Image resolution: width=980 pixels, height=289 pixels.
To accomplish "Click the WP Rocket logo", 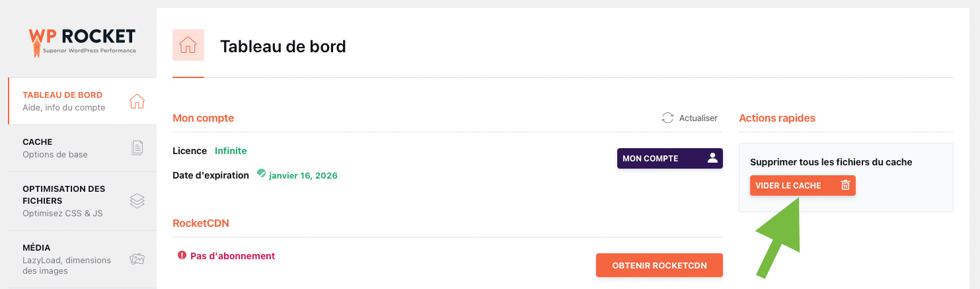I will click(82, 42).
